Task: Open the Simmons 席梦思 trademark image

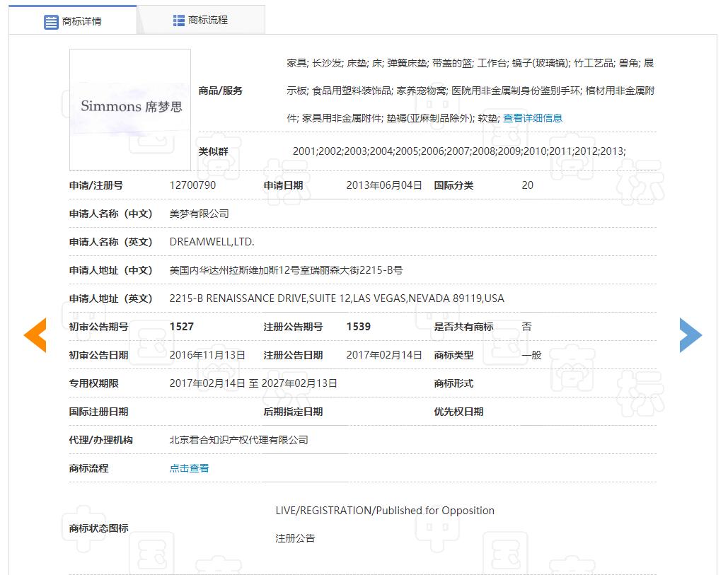Action: pyautogui.click(x=130, y=110)
